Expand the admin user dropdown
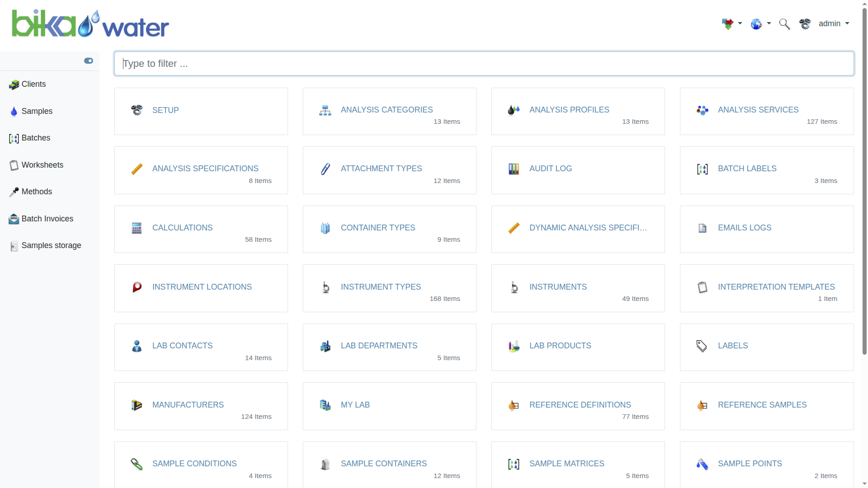Screen dimensions: 868x488 (x=834, y=23)
